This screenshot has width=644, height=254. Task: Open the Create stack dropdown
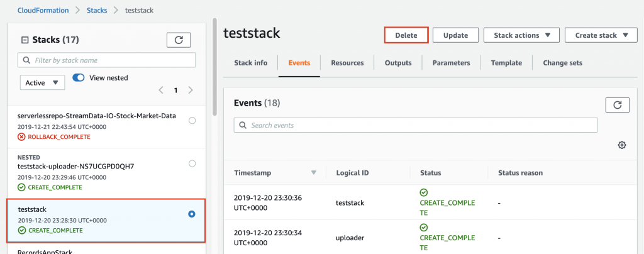pos(602,35)
